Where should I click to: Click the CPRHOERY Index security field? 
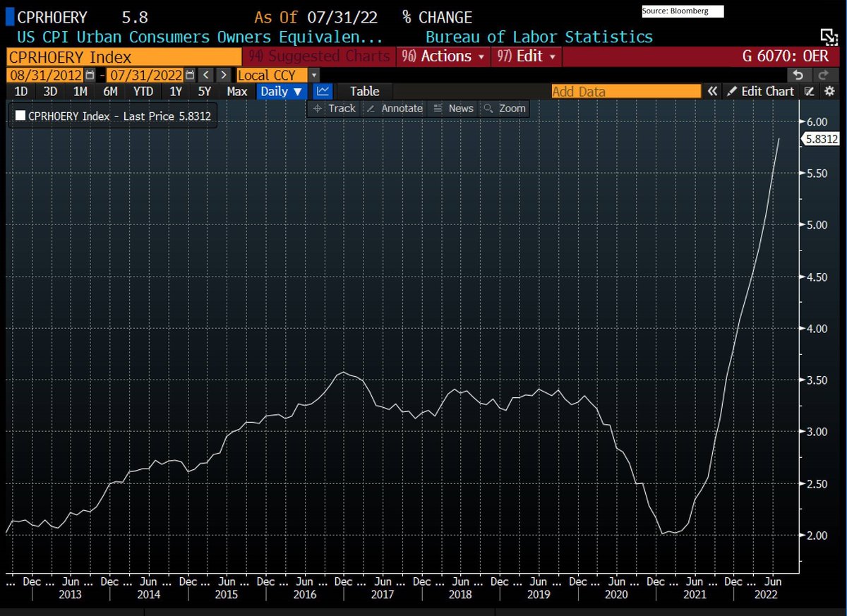point(124,57)
